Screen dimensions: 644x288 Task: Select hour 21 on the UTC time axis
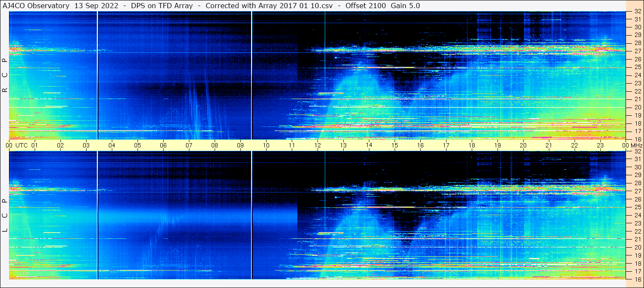click(549, 145)
